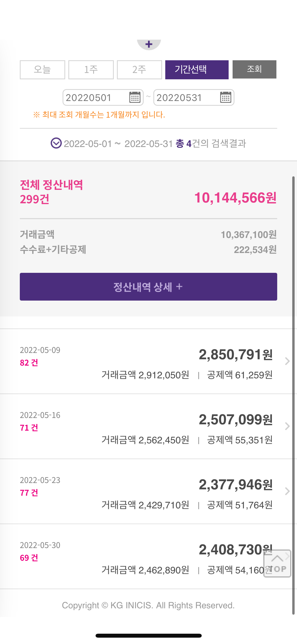This screenshot has width=297, height=644.
Task: Select the 기간선택 period option
Action: point(197,70)
